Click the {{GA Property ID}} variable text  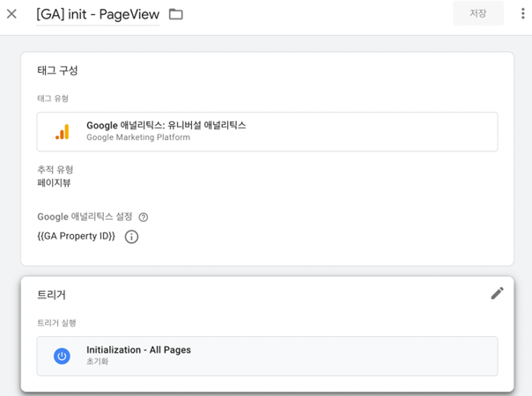(77, 236)
